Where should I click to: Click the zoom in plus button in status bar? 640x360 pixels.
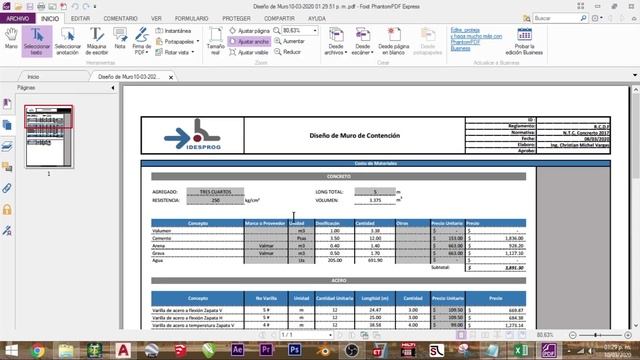(x=628, y=335)
